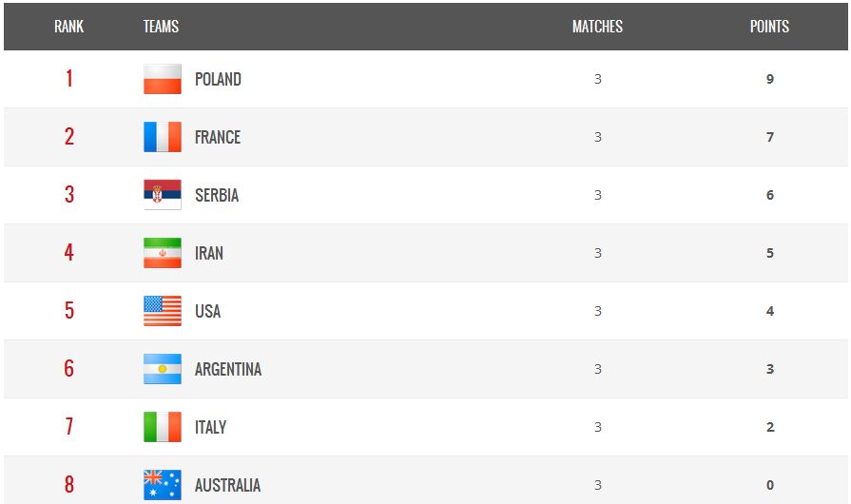This screenshot has height=504, width=851.
Task: Click the Matches column header
Action: [597, 27]
